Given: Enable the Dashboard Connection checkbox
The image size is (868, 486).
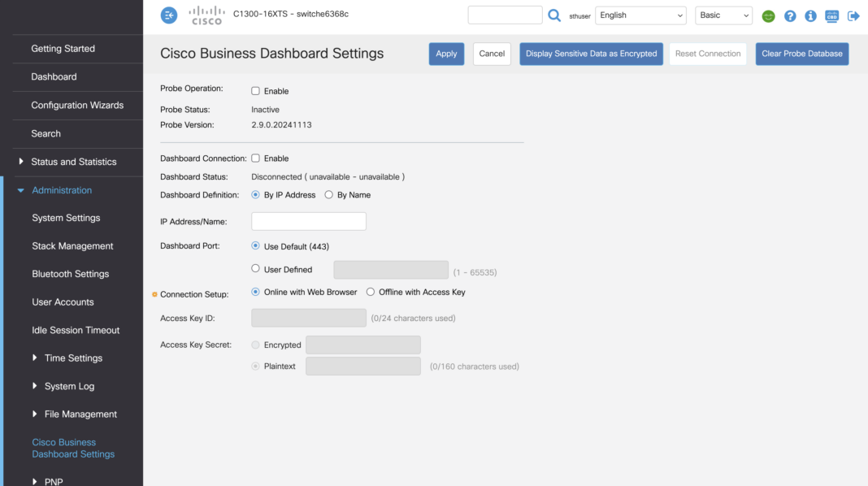Looking at the screenshot, I should pos(255,158).
